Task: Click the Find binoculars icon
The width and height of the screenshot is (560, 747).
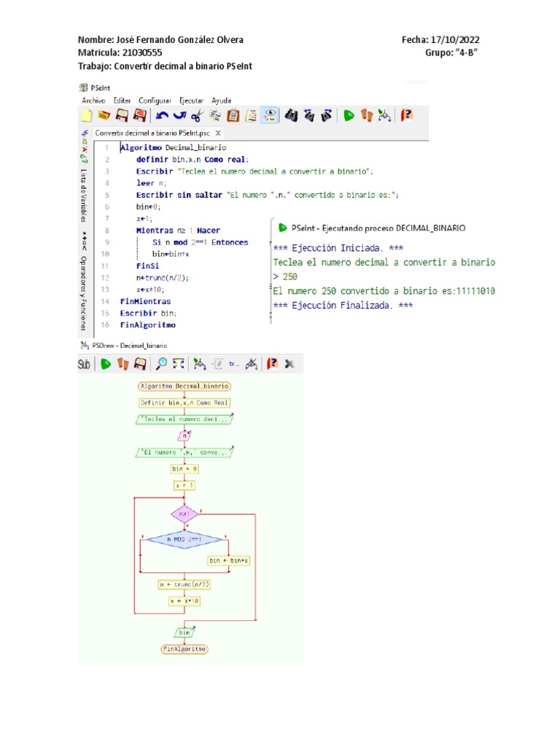Action: 290,115
